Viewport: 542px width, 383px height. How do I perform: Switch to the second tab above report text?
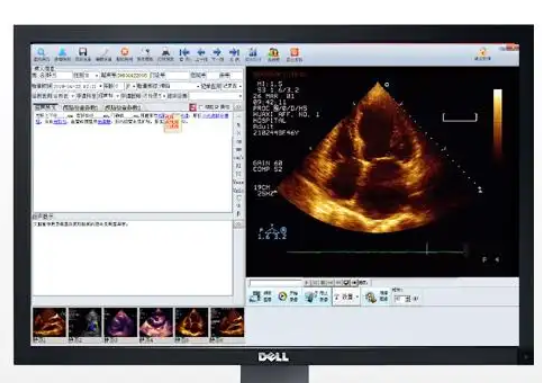[80, 108]
